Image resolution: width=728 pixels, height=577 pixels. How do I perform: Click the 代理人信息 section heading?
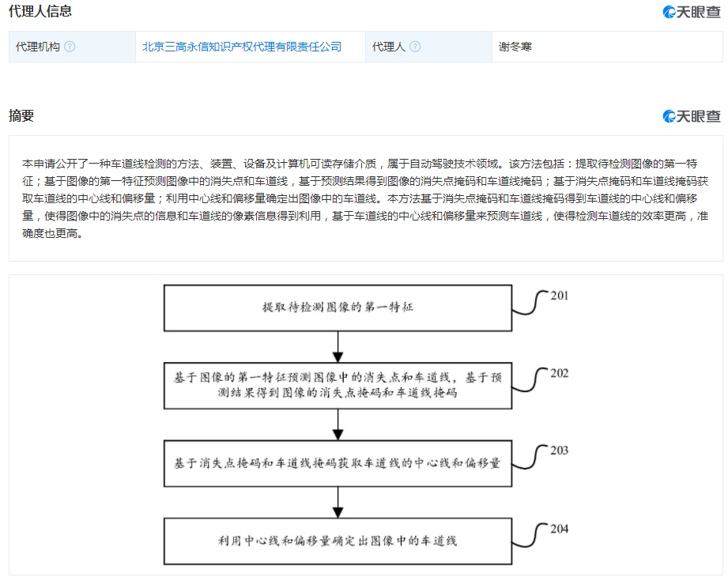tap(40, 11)
